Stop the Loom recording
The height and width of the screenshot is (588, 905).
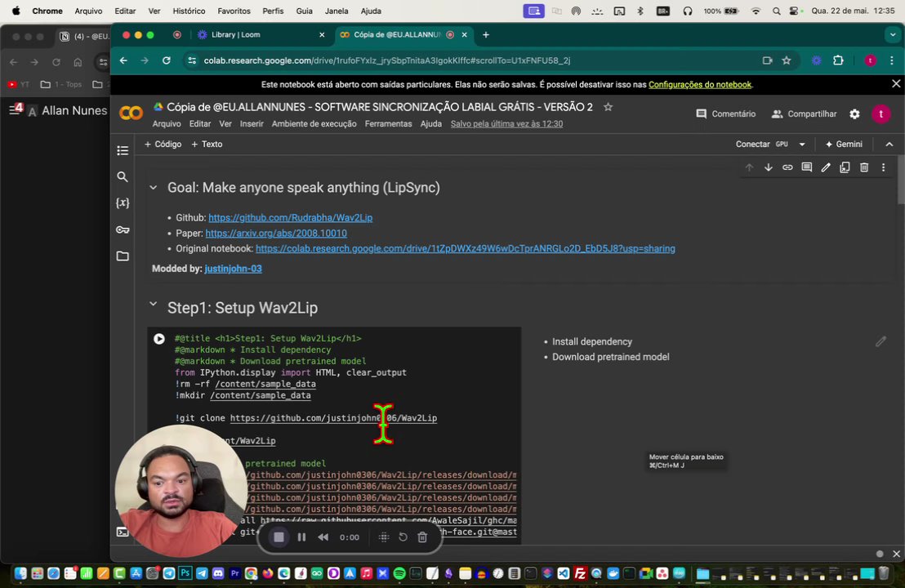click(x=279, y=537)
